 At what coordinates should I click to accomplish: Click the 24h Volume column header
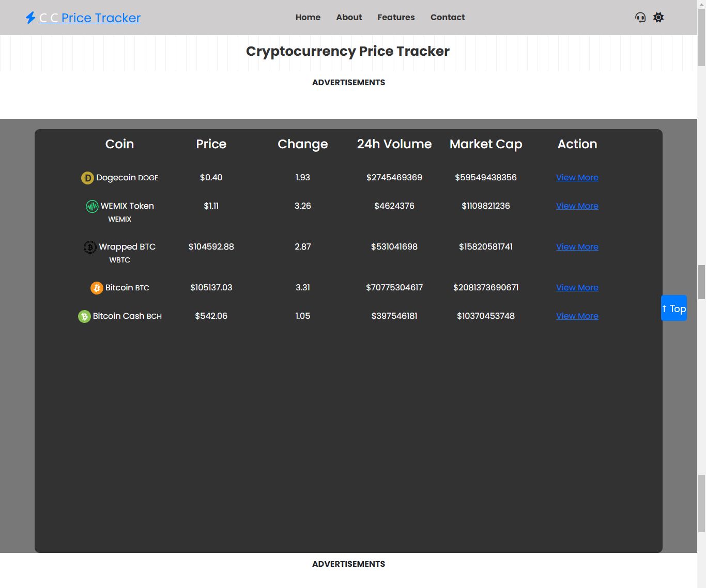click(394, 144)
